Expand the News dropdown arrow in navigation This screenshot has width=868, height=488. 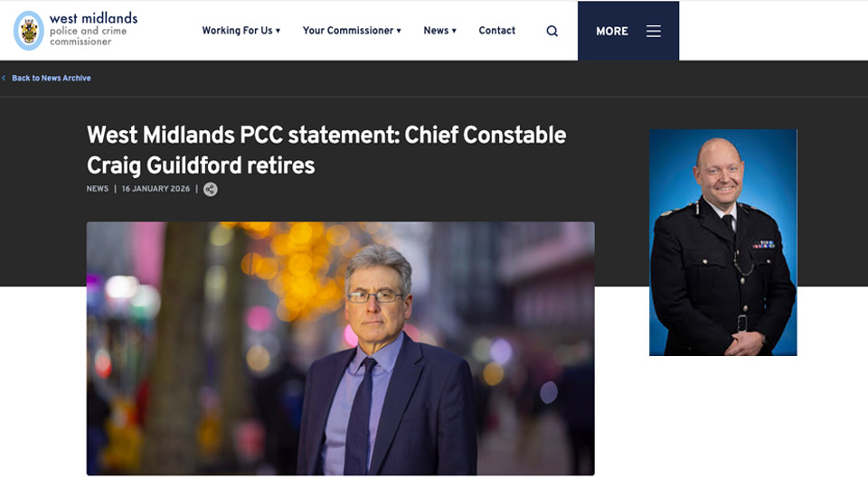click(x=454, y=31)
